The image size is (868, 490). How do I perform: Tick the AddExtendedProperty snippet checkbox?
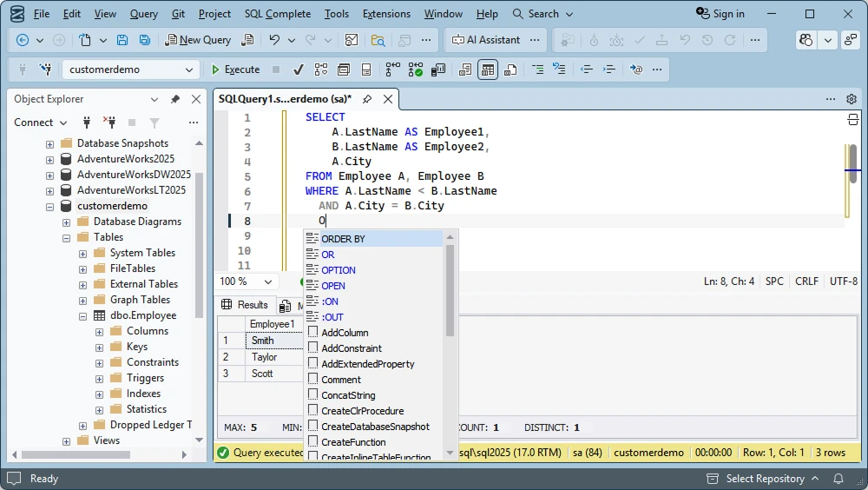tap(312, 363)
